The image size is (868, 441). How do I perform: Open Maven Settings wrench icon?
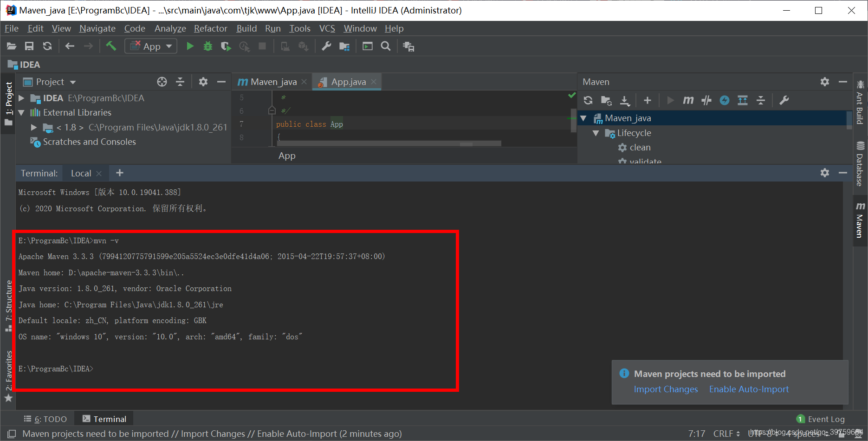[784, 100]
